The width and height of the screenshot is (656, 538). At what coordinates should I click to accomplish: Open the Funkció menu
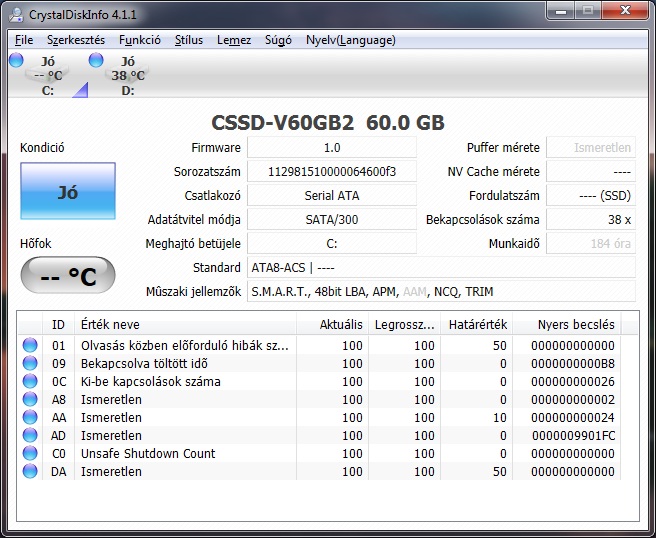[140, 40]
